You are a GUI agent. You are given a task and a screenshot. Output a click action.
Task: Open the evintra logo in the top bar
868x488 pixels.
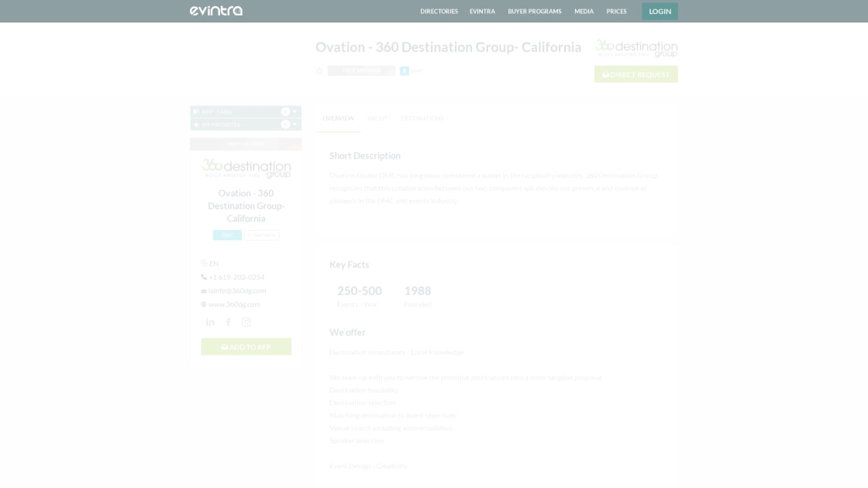pos(216,11)
